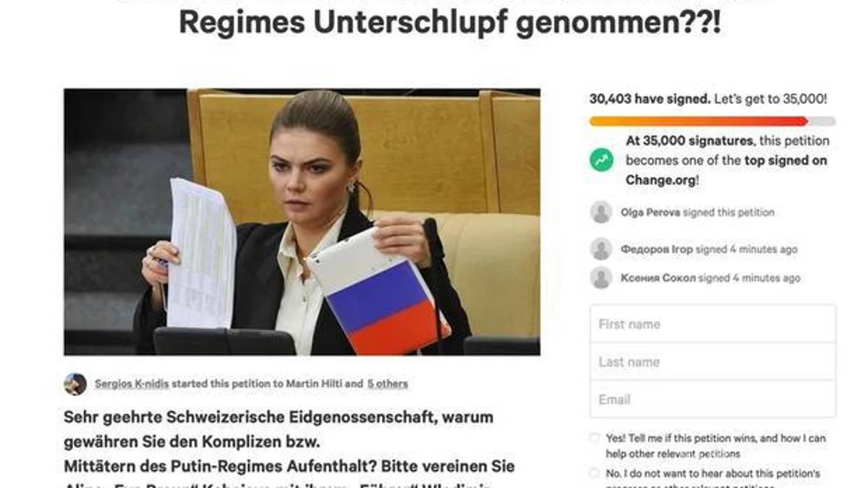
Task: Click into the Email field
Action: pos(712,399)
